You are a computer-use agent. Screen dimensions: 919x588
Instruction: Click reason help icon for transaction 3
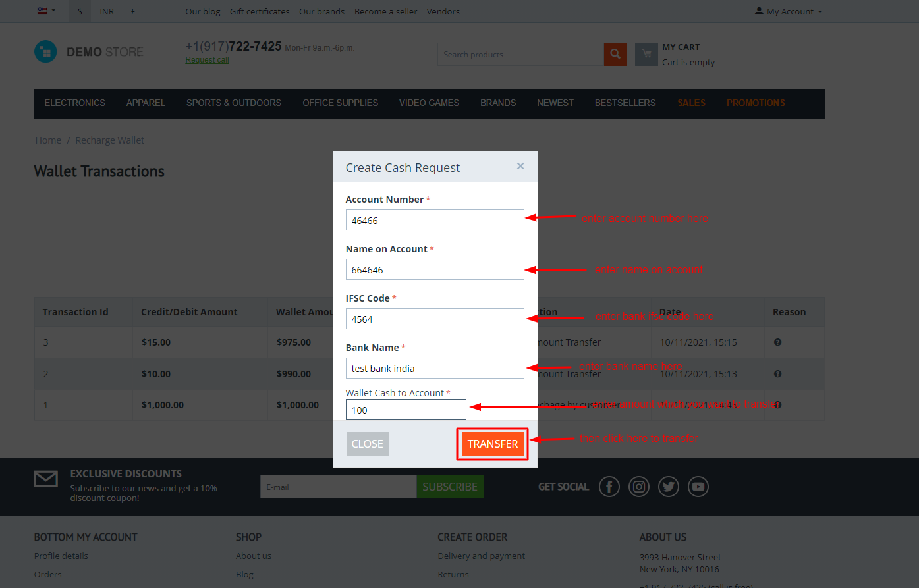tap(777, 342)
